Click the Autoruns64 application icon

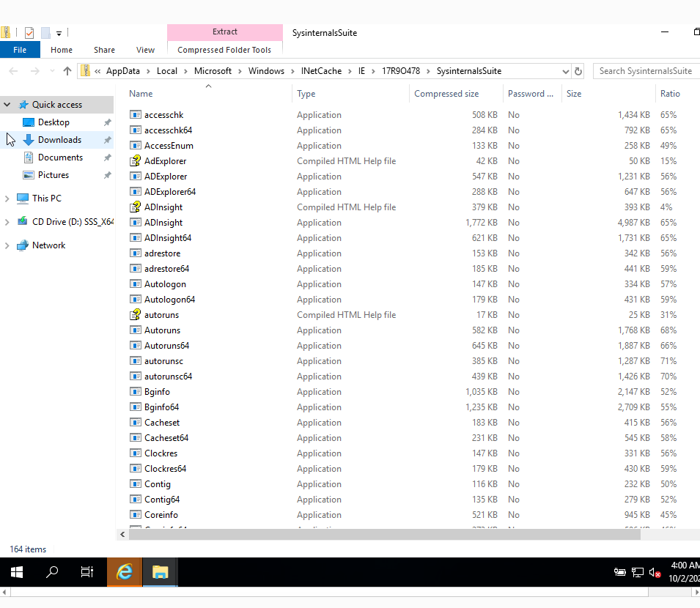(136, 346)
